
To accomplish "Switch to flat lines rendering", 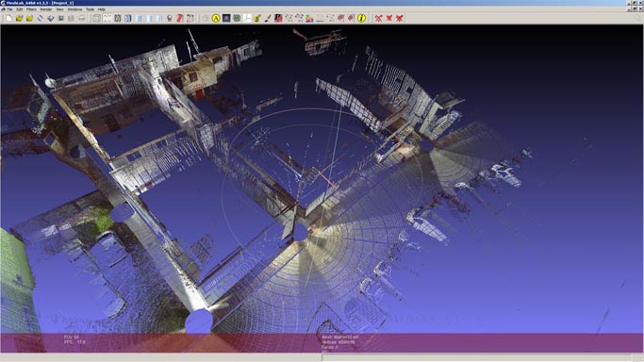I will (139, 18).
